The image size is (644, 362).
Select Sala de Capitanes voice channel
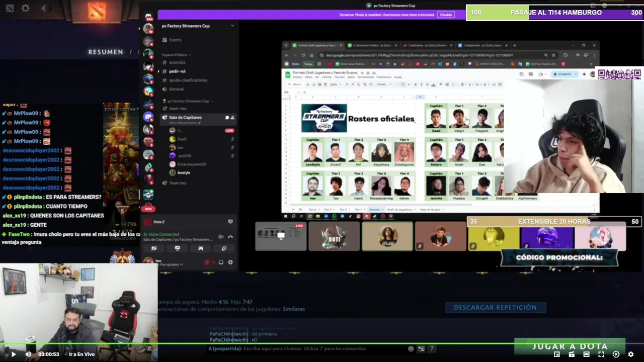pos(185,118)
